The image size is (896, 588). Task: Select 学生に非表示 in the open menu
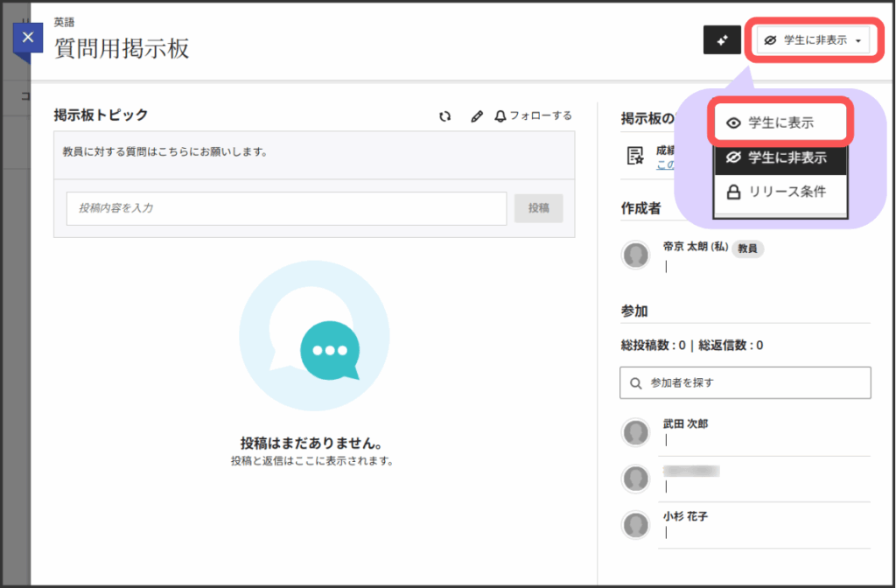780,157
